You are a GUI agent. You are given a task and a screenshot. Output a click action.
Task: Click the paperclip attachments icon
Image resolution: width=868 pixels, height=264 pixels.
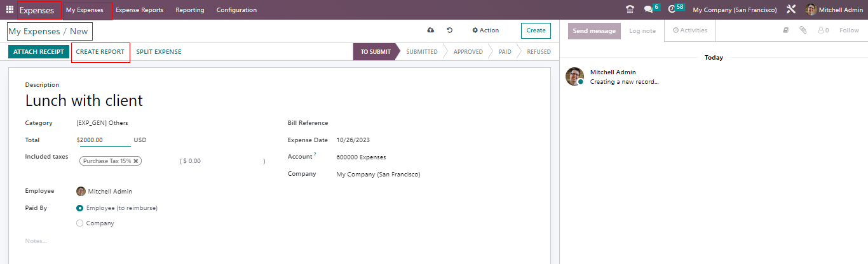(x=803, y=30)
